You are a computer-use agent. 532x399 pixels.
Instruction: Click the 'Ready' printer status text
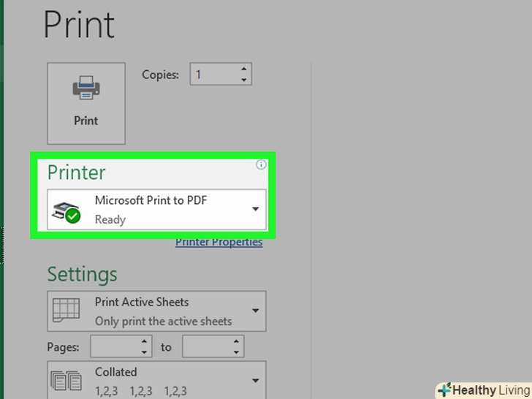tap(110, 219)
